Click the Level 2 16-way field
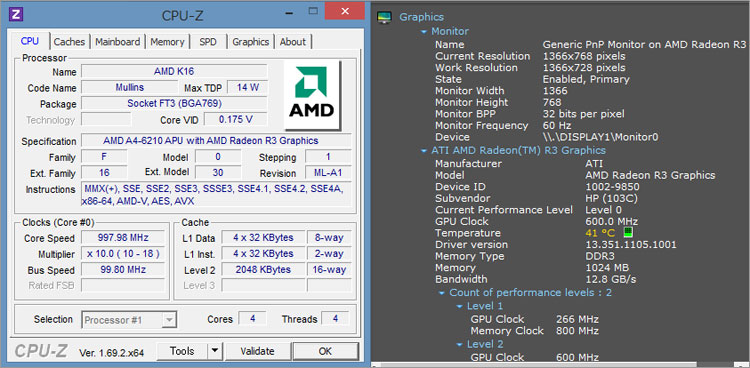The image size is (750, 368). 329,269
